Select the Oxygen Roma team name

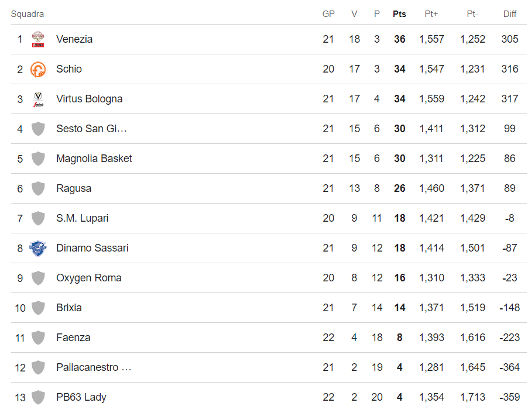coord(89,278)
